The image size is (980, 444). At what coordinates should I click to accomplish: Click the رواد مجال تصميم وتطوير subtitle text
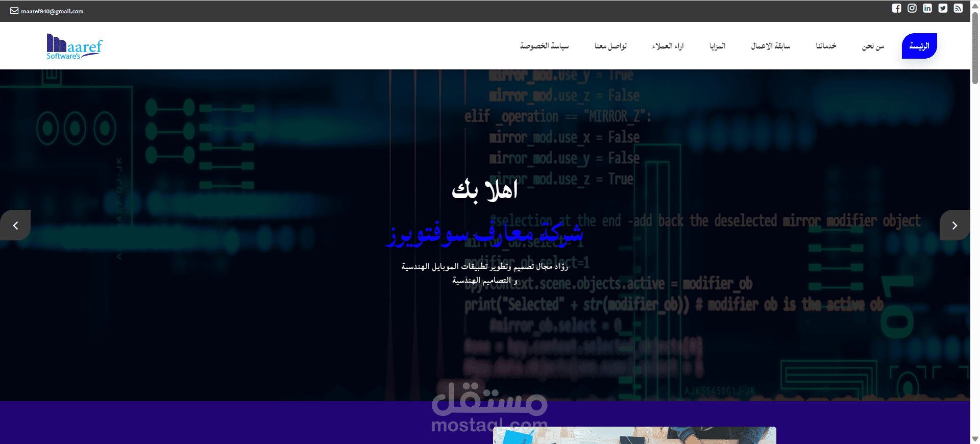click(x=485, y=273)
